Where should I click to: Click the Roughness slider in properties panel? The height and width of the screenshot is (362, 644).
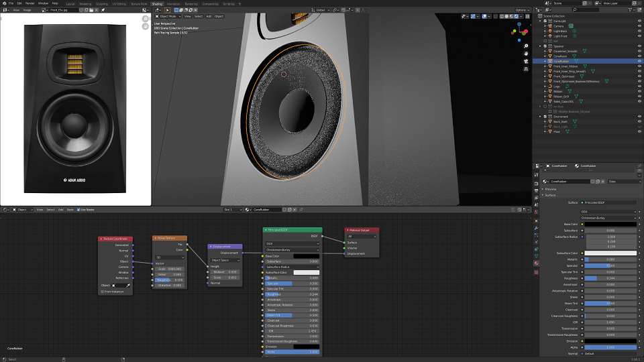(x=610, y=278)
